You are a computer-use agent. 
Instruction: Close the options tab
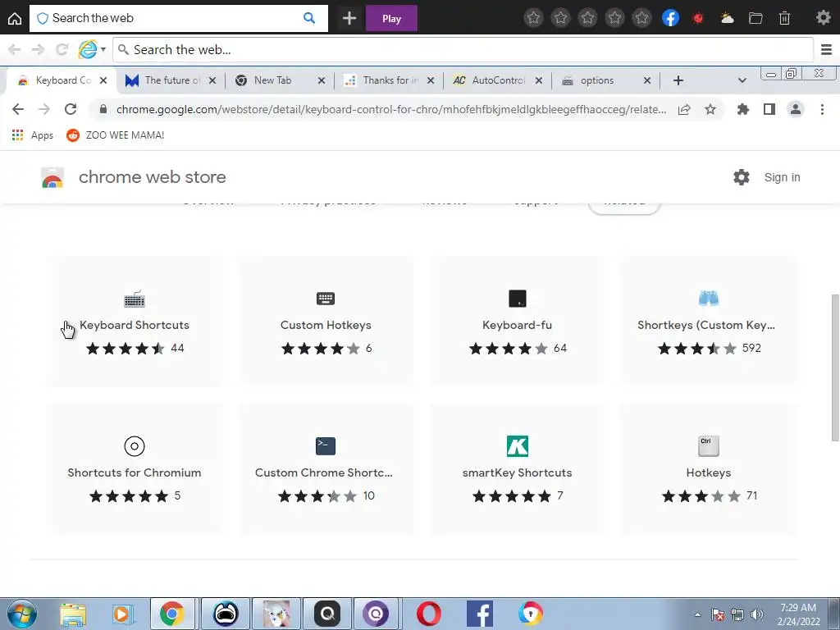647,80
